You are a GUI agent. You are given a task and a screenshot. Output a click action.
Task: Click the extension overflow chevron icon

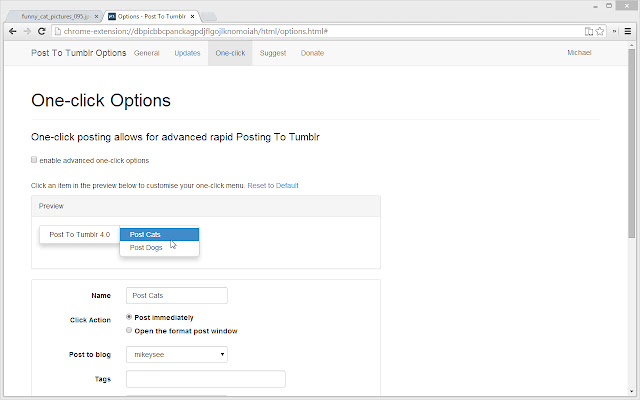614,31
